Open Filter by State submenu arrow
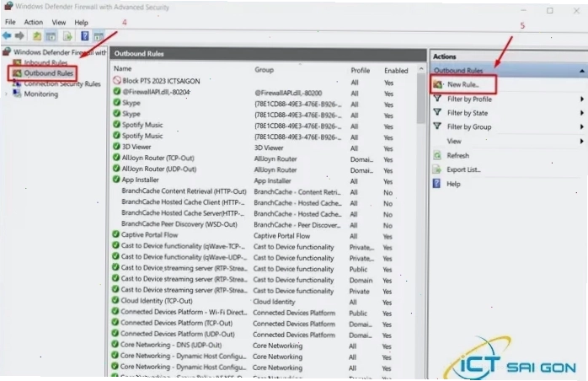 pyautogui.click(x=581, y=113)
